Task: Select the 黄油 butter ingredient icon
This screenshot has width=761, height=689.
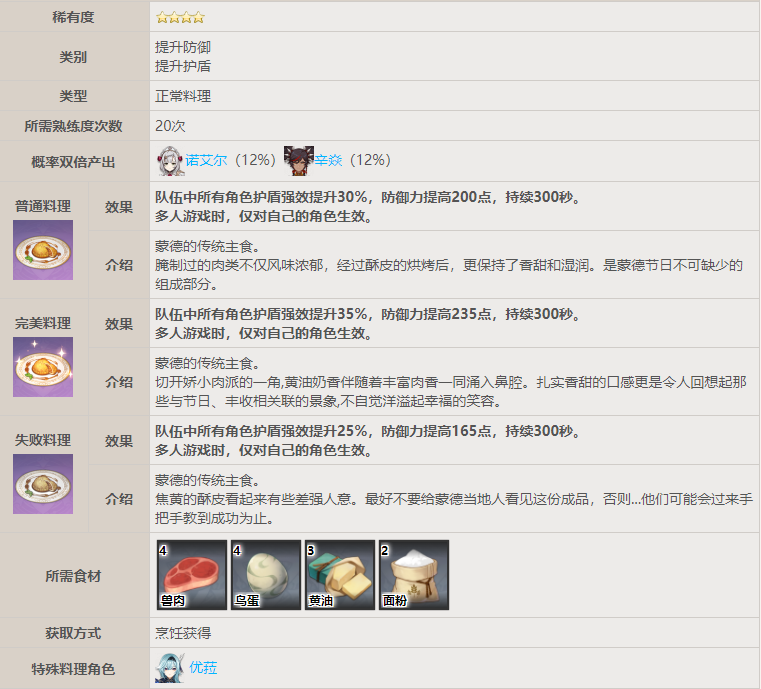Action: pyautogui.click(x=339, y=575)
